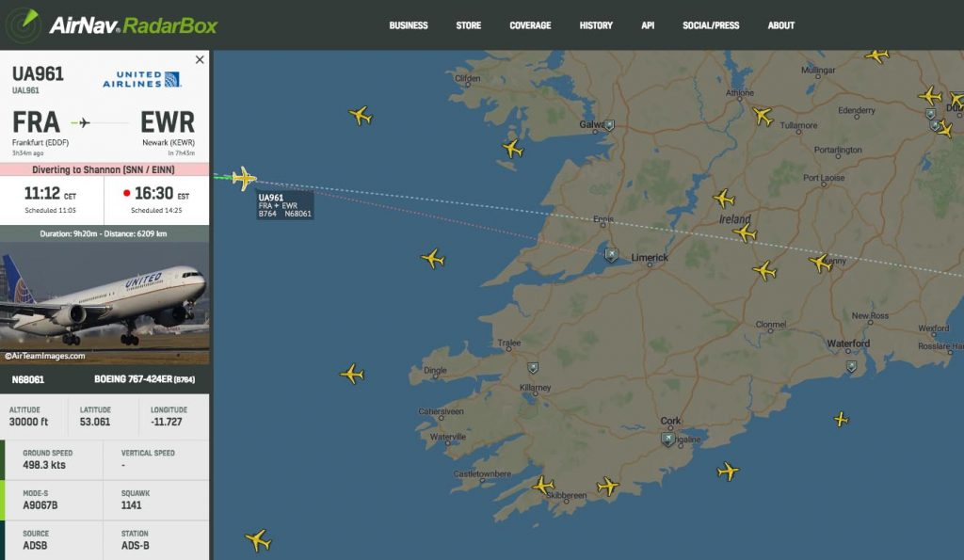The width and height of the screenshot is (964, 560).
Task: Click the UA961 flight number heading
Action: click(x=38, y=73)
